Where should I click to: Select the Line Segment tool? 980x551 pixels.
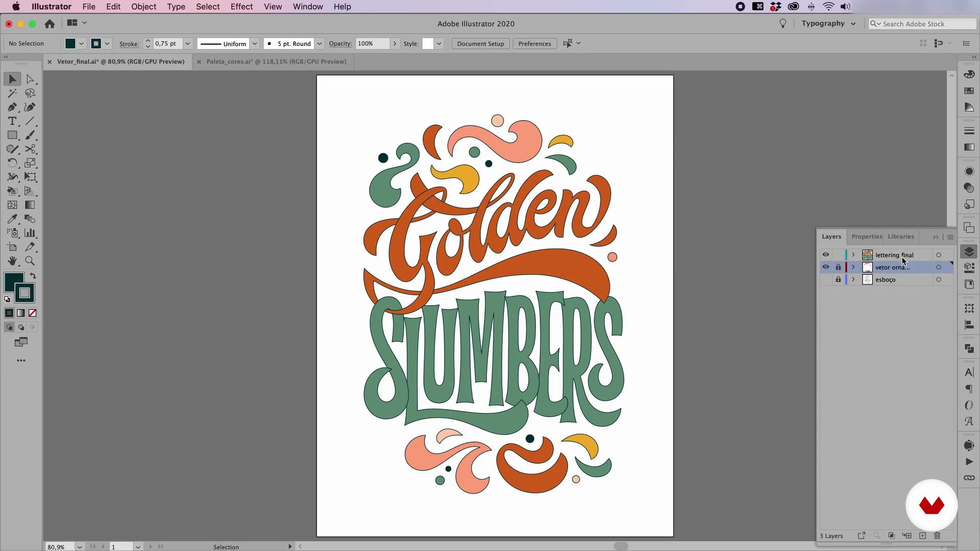(x=30, y=121)
